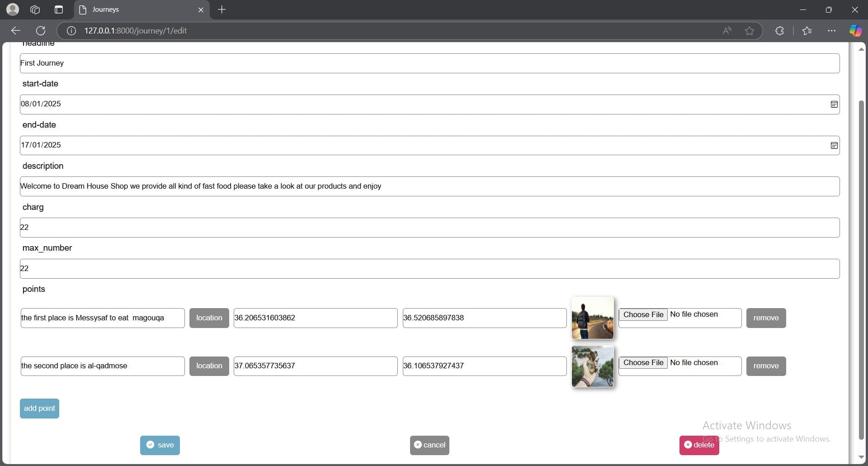Launch Copilot from the toolbar icon

[x=855, y=31]
